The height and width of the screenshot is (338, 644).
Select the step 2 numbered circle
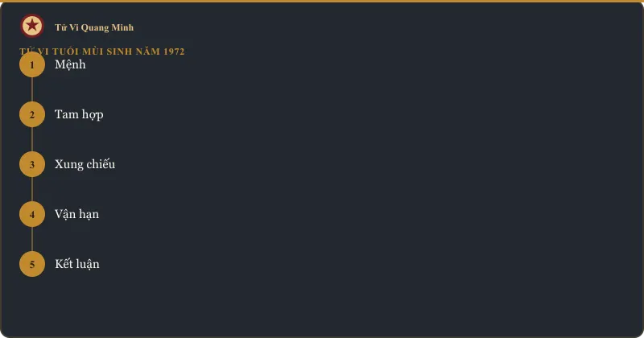pyautogui.click(x=32, y=114)
